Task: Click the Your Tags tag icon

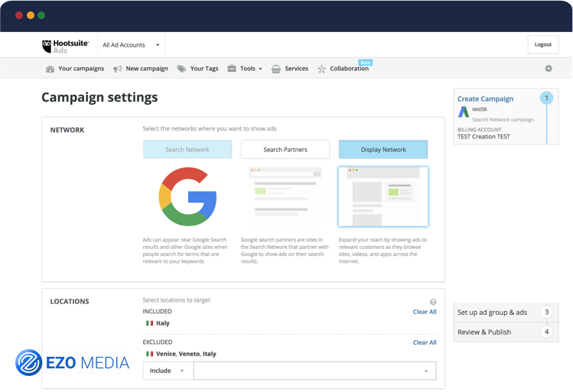Action: pos(181,69)
